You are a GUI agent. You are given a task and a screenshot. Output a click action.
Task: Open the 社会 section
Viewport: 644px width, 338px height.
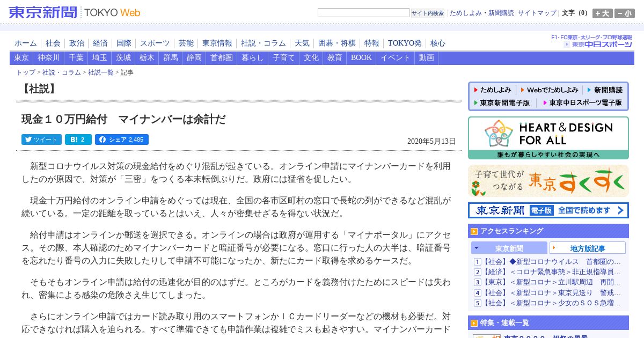(x=53, y=43)
